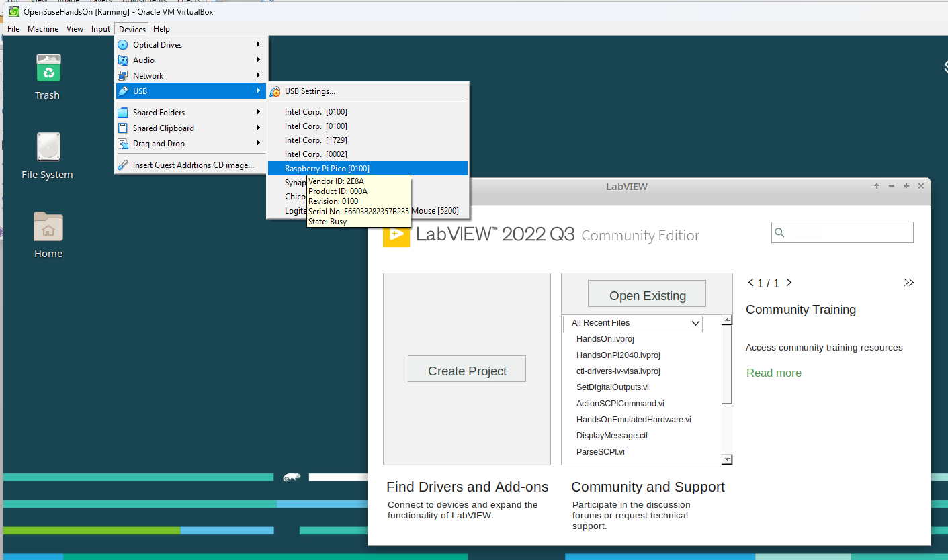
Task: Select Insert Guest Additions CD image
Action: pyautogui.click(x=191, y=165)
